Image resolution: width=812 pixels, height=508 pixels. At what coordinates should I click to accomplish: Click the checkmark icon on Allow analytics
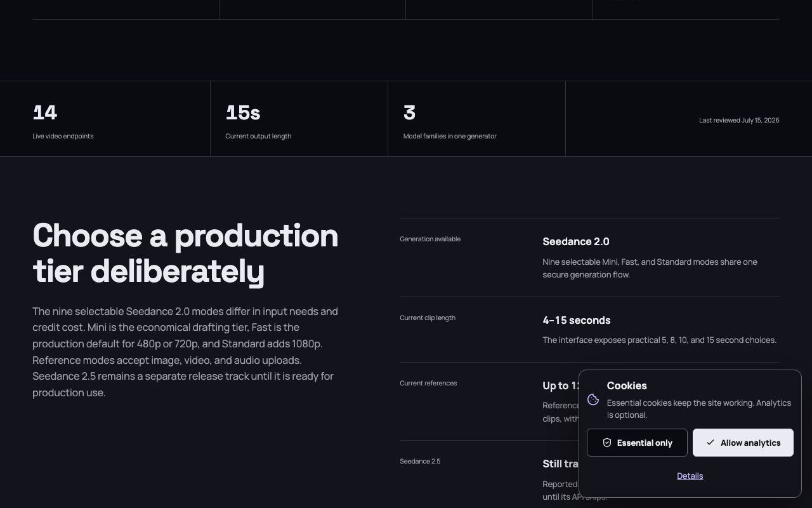[710, 443]
